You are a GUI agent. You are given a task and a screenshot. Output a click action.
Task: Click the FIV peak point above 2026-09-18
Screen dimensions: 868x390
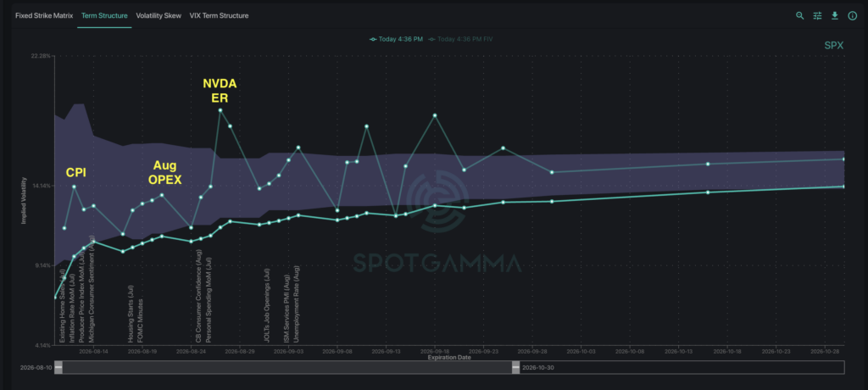[435, 115]
